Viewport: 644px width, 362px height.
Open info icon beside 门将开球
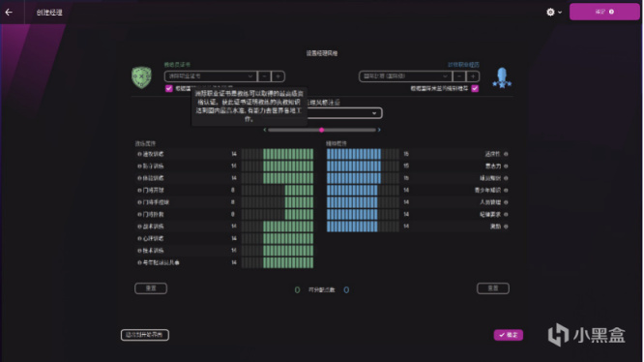click(x=139, y=191)
